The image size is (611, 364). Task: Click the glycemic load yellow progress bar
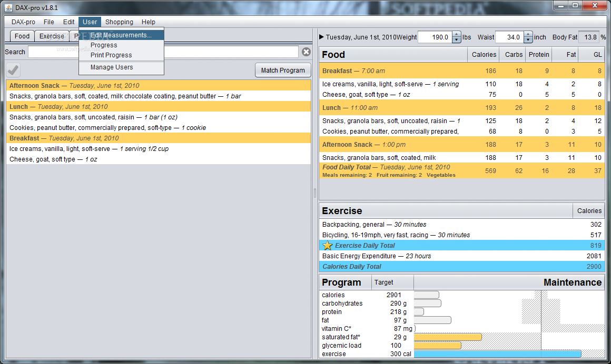coord(437,345)
